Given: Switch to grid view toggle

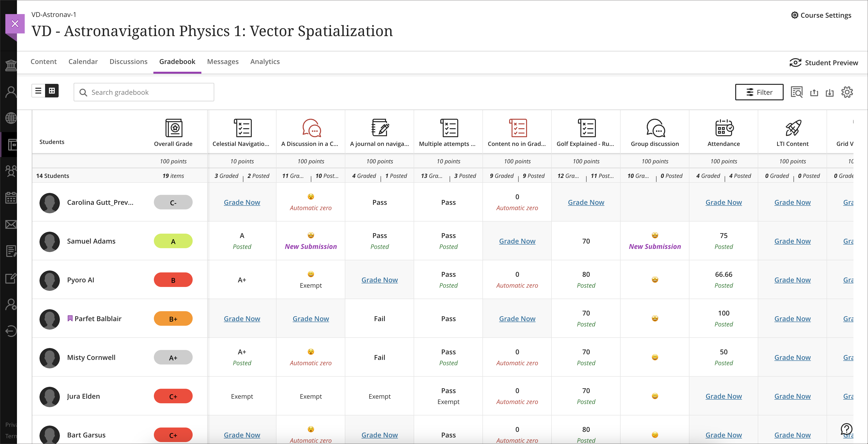Looking at the screenshot, I should (52, 91).
